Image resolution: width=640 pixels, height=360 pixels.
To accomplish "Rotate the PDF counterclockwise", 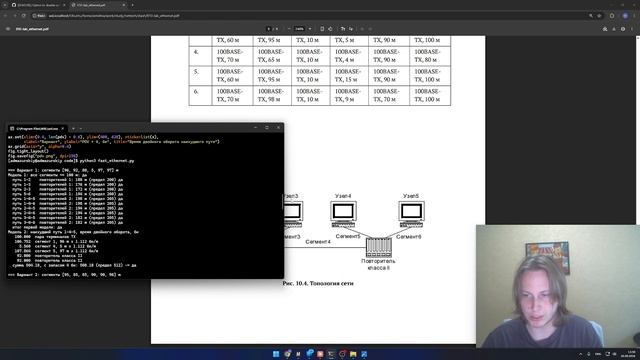I will (330, 29).
